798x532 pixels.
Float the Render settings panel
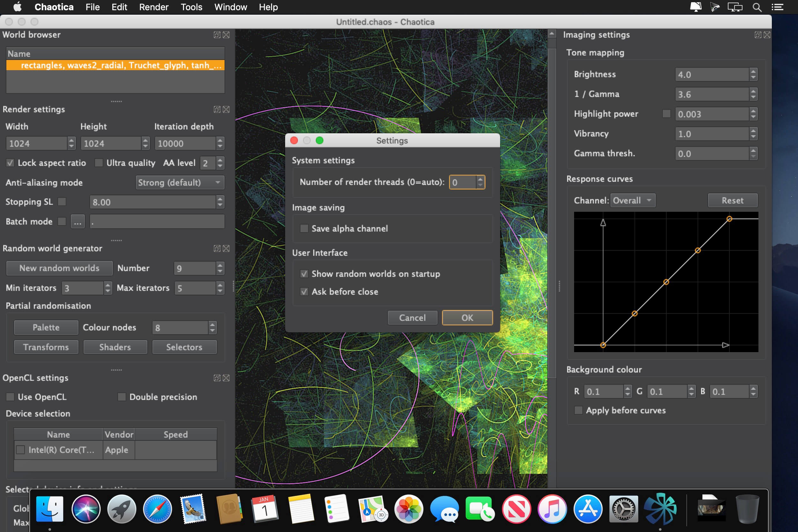[217, 109]
